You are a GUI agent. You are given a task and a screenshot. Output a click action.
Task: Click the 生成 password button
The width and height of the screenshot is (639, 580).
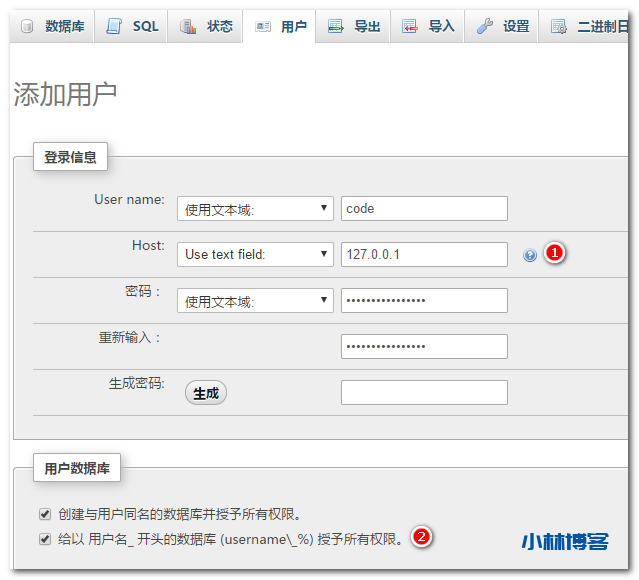[x=206, y=393]
